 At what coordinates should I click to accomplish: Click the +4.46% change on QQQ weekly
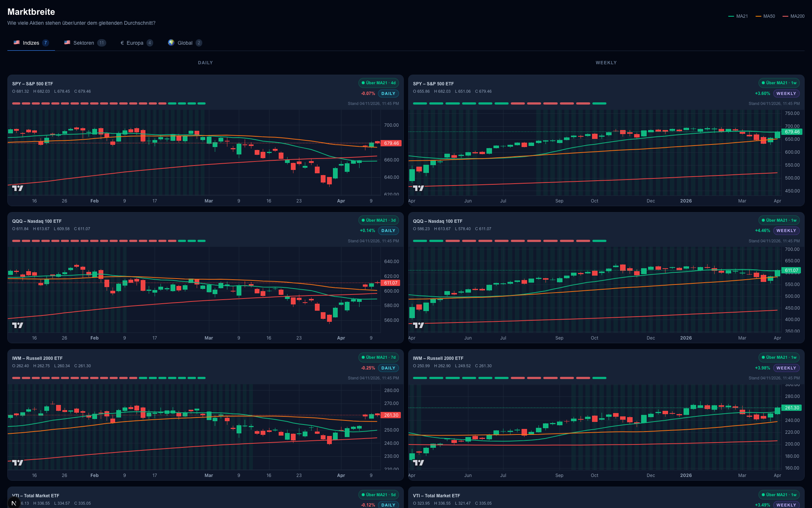(x=763, y=231)
